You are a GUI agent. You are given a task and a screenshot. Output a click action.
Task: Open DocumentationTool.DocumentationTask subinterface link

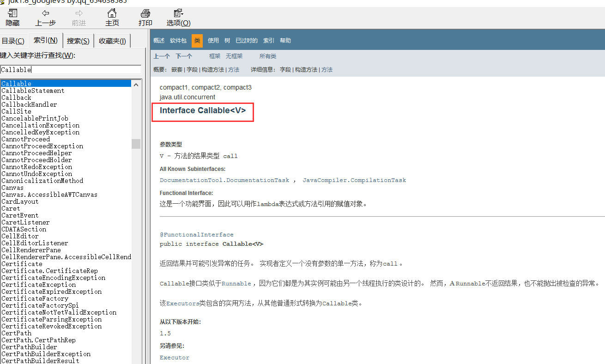[224, 180]
